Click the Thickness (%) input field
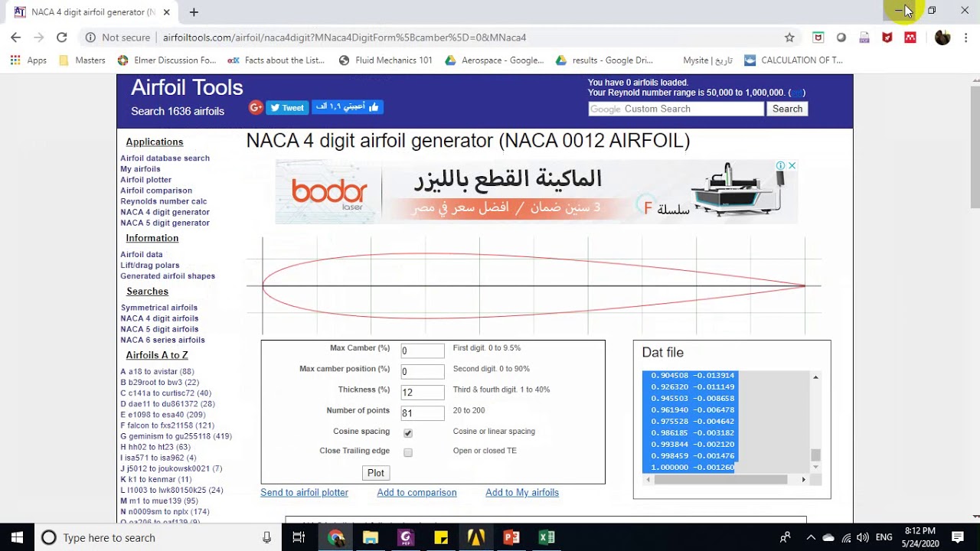 click(x=422, y=393)
